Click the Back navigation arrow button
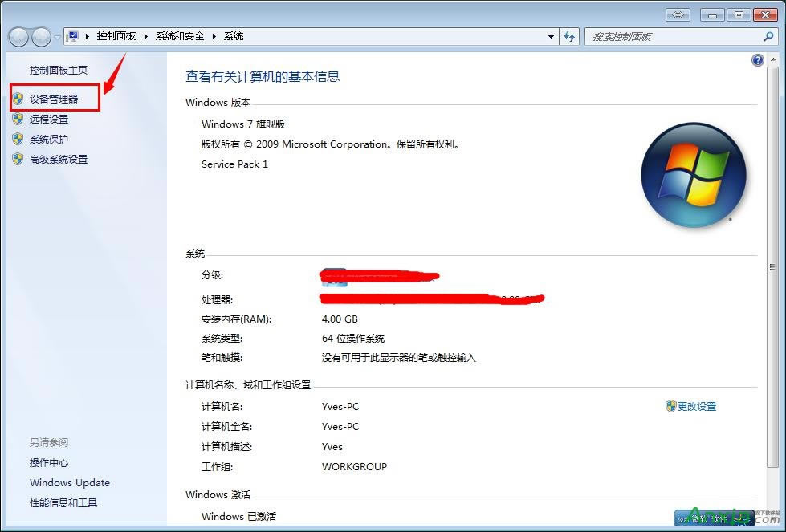 click(x=18, y=37)
